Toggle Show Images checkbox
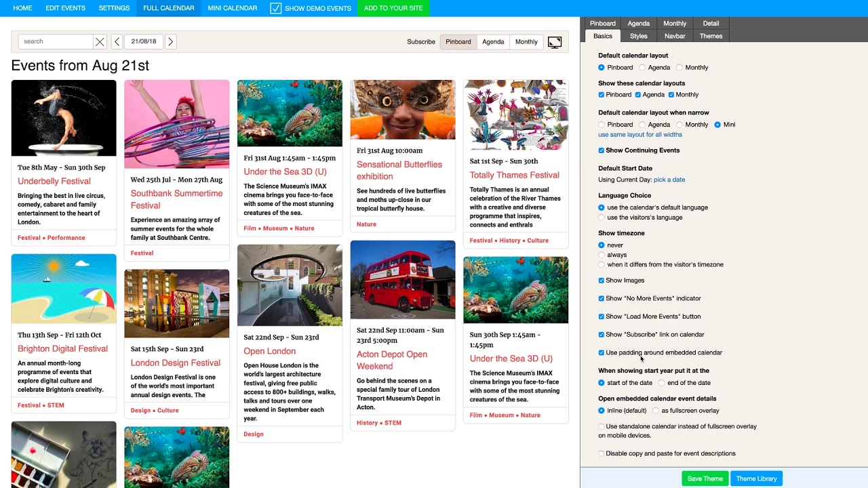Image resolution: width=868 pixels, height=488 pixels. coord(601,281)
